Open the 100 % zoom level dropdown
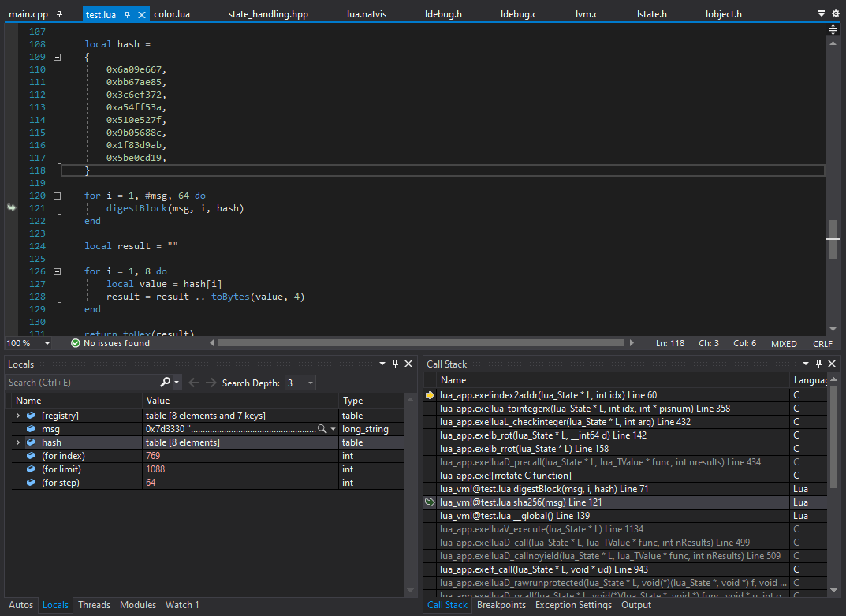 [x=47, y=344]
